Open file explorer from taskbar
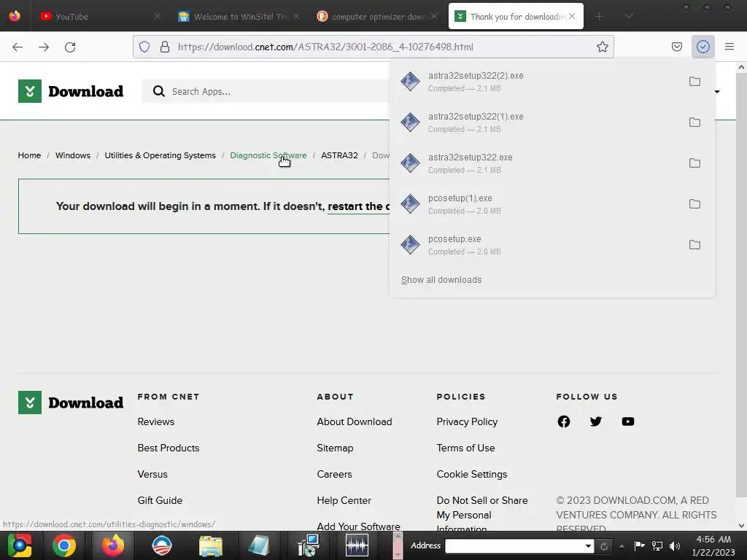747x560 pixels. tap(211, 545)
